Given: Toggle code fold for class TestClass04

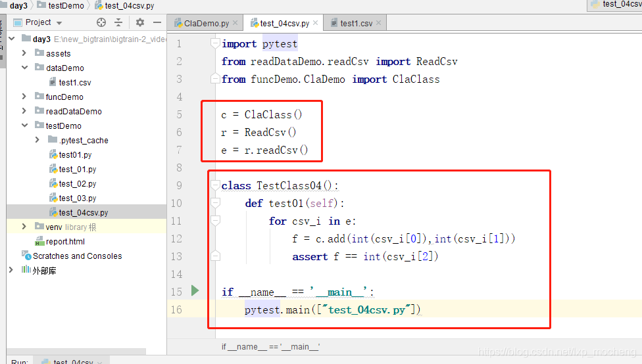Looking at the screenshot, I should (x=214, y=186).
